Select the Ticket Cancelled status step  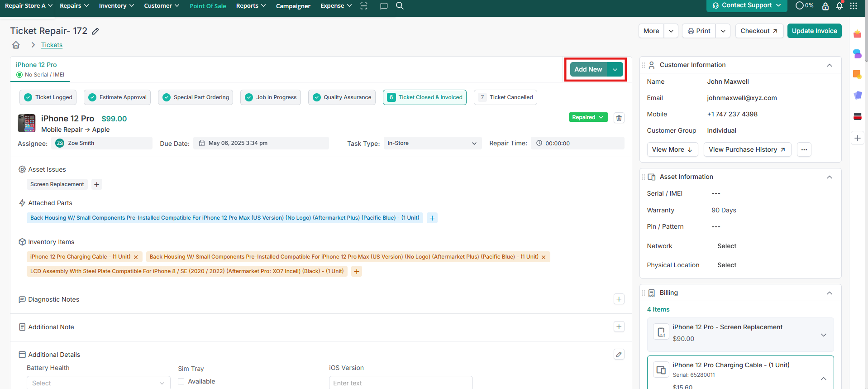(x=506, y=97)
